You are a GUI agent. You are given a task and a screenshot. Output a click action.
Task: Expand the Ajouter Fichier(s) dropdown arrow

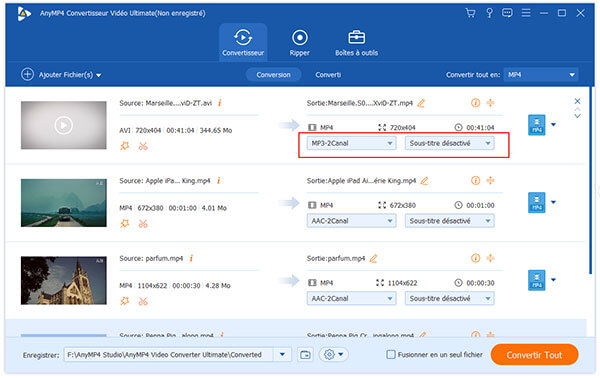point(99,75)
